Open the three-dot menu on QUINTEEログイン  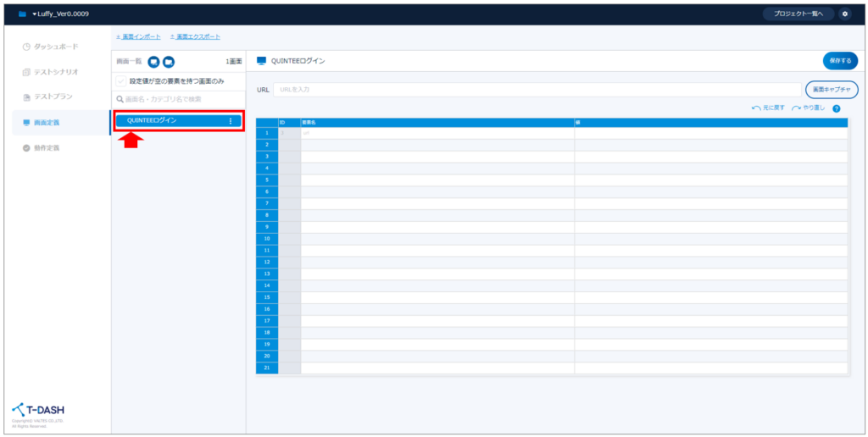[230, 121]
